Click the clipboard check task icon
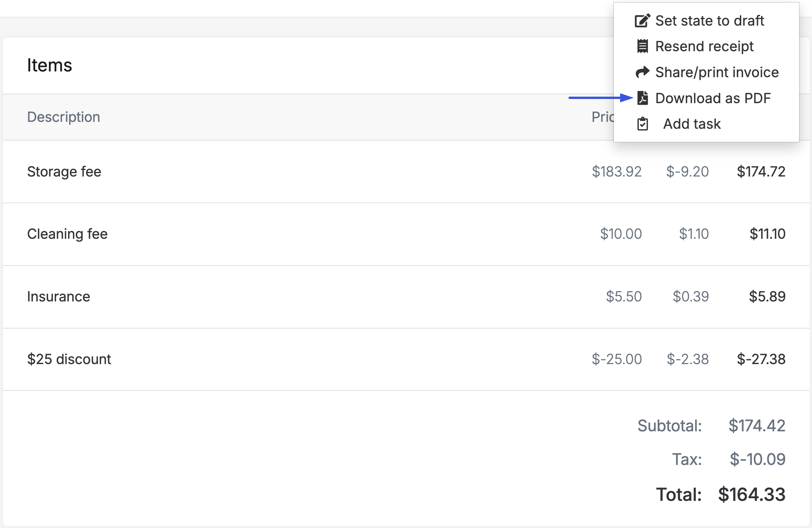The width and height of the screenshot is (812, 528). (643, 124)
